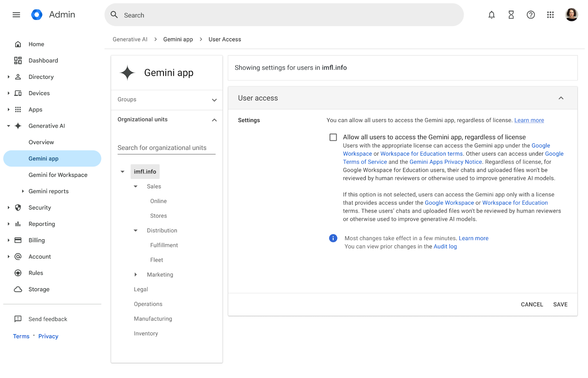The height and width of the screenshot is (378, 588).
Task: Collapse the Generative AI sidebar arrow
Action: [x=8, y=126]
